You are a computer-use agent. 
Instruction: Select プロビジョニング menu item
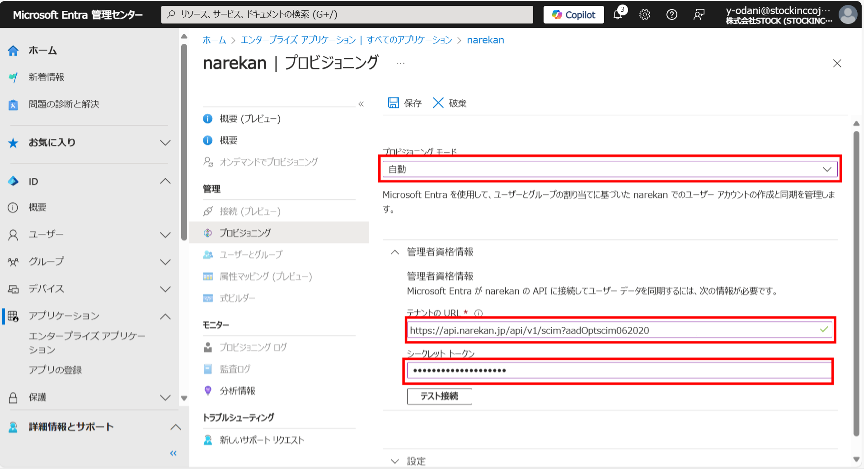tap(279, 233)
